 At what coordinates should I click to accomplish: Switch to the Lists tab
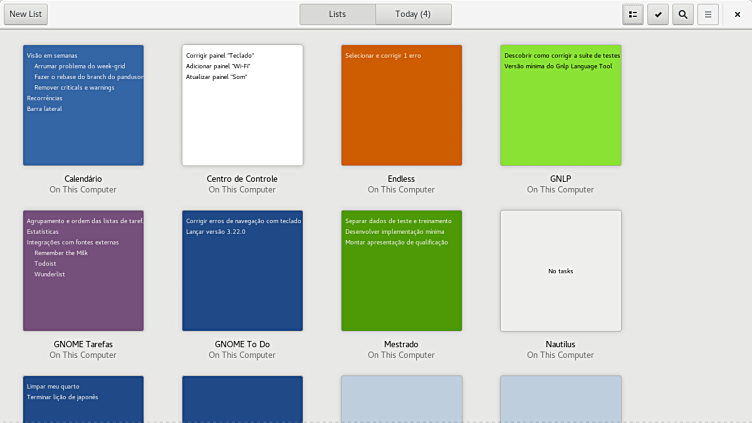point(337,14)
